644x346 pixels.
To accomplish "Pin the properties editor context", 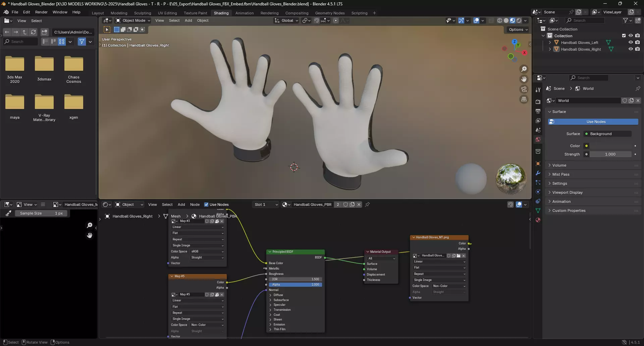I will click(638, 89).
